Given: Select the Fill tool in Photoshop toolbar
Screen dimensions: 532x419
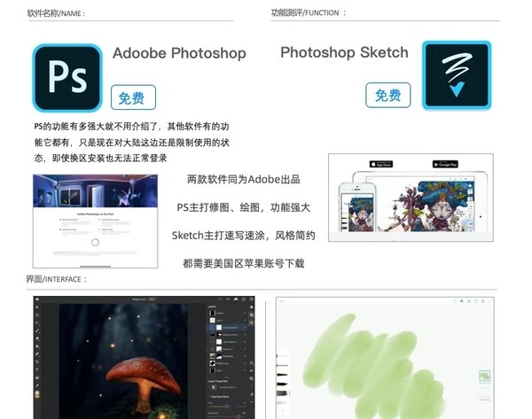Looking at the screenshot, I should pos(37,346).
